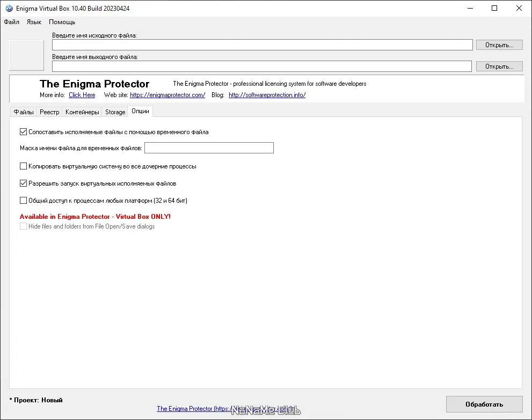Switch to the Storage tab
This screenshot has height=420, width=532.
pyautogui.click(x=115, y=112)
